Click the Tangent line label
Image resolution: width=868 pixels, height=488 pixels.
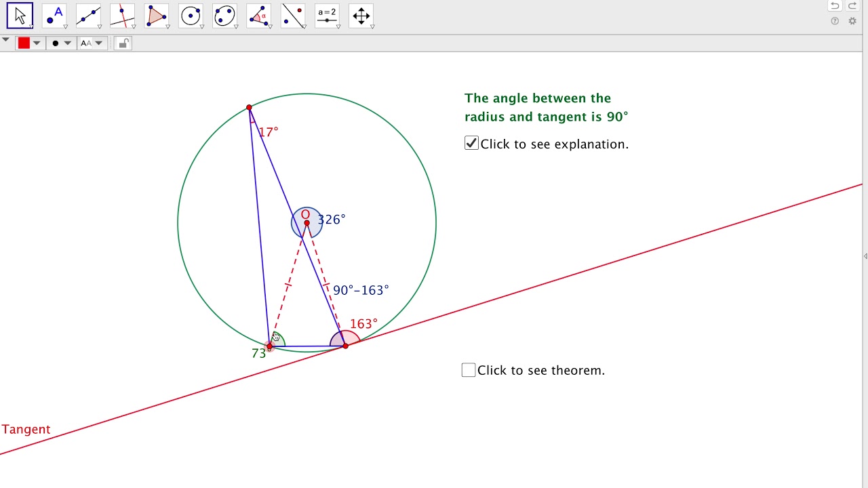[x=26, y=430]
